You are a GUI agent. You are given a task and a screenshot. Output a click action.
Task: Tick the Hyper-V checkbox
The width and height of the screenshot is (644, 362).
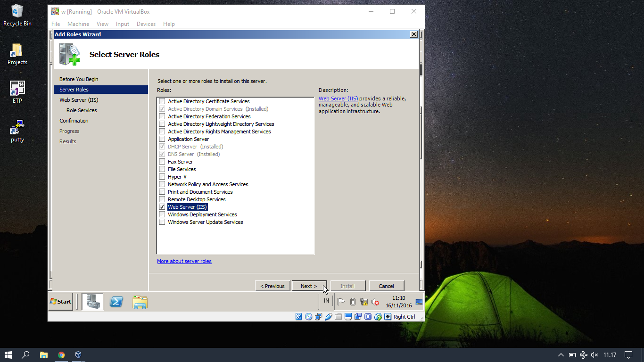coord(162,177)
